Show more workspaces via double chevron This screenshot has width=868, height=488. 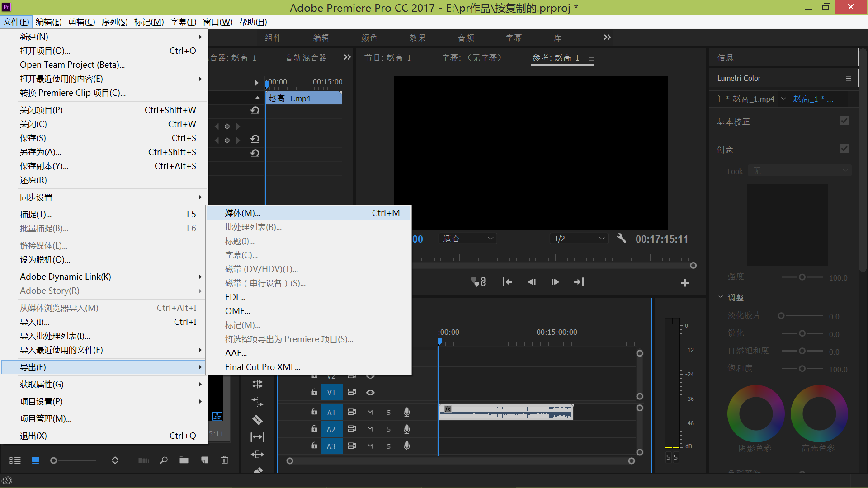[x=607, y=37]
